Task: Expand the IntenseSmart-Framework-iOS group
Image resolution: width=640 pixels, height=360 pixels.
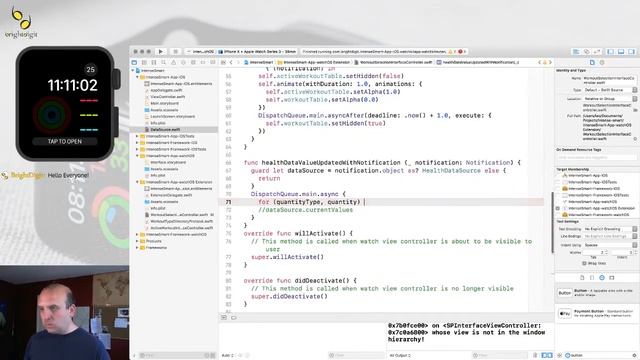Action: tap(138, 143)
